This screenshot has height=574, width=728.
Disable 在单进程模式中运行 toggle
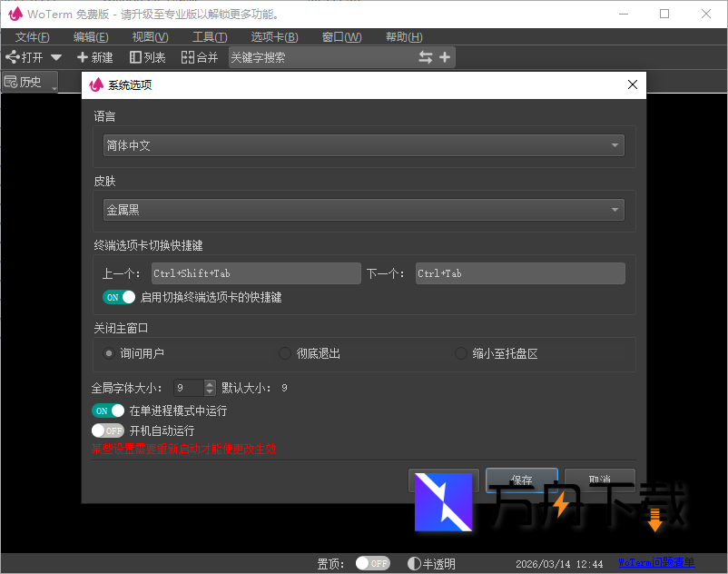click(x=108, y=411)
